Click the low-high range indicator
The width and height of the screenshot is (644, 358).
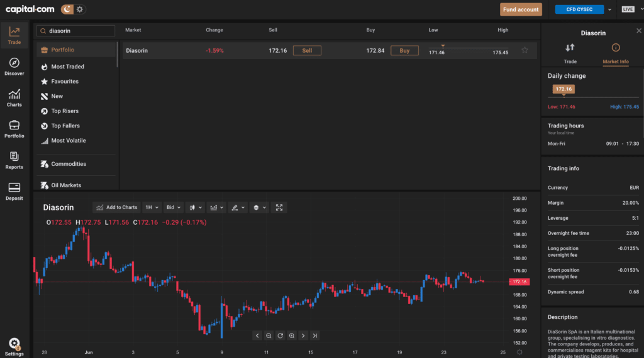[x=469, y=50]
